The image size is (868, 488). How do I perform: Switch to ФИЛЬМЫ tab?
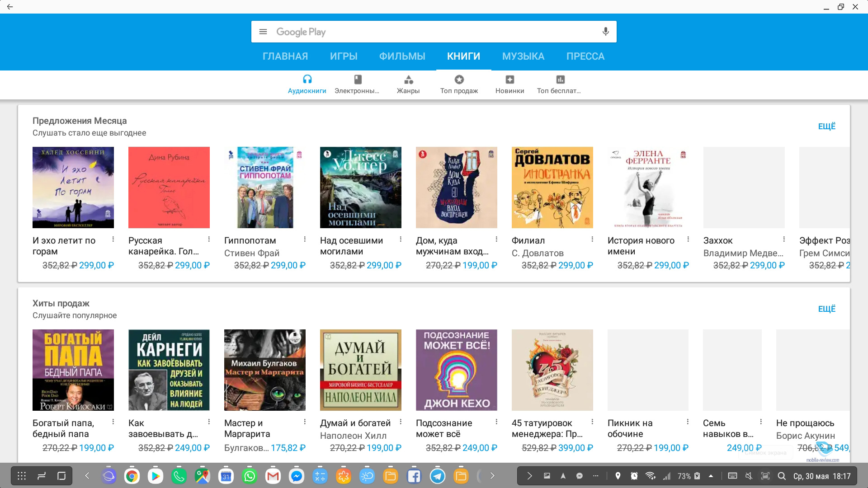pyautogui.click(x=402, y=56)
